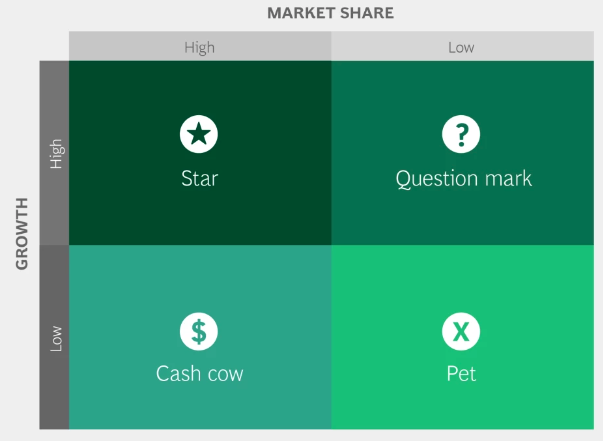Click the High growth row header
Viewport: 603px width, 441px height.
pos(54,153)
